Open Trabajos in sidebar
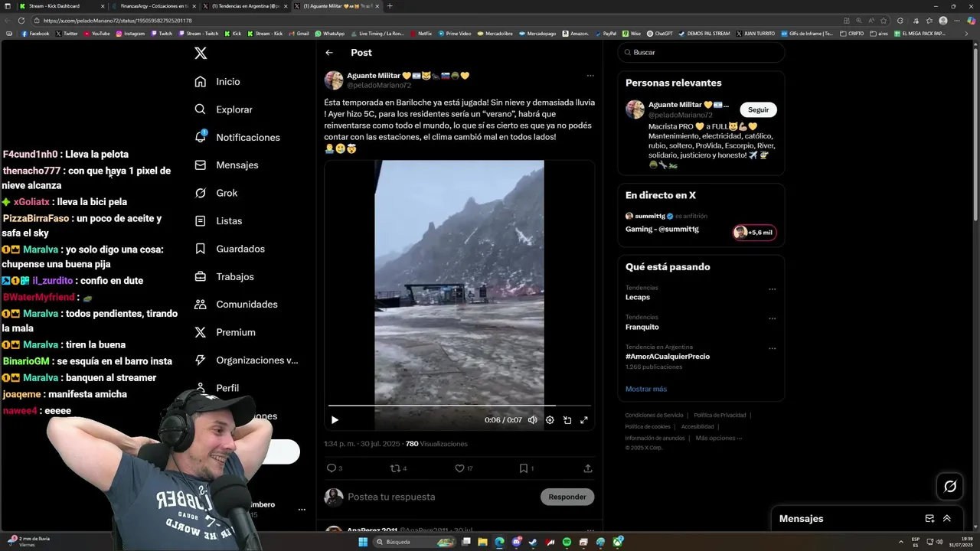Screen dimensions: 980x551 point(224,276)
